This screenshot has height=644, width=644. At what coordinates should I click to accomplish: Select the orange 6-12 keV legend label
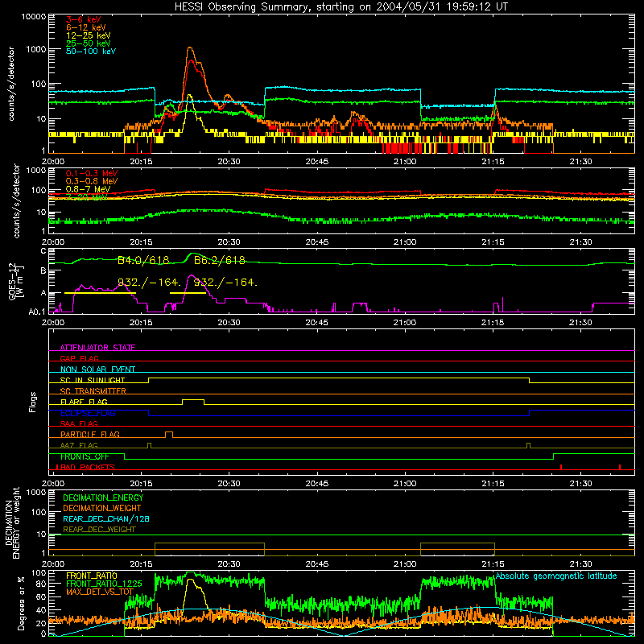[86, 27]
